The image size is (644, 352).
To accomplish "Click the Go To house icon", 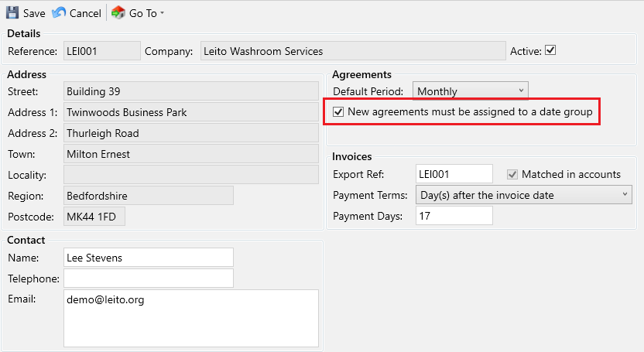I will [x=118, y=13].
